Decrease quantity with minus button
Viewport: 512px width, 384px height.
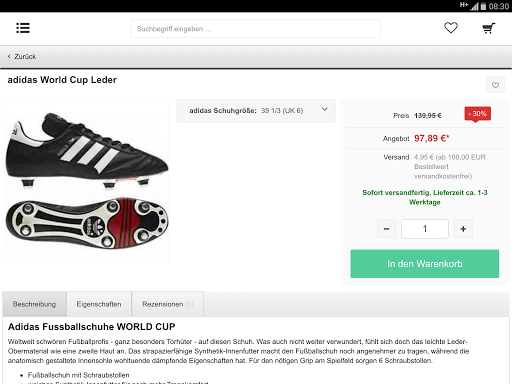(386, 229)
